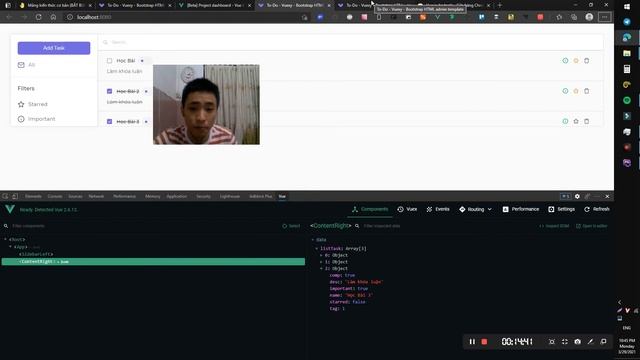Open a new browser tab
The width and height of the screenshot is (640, 360).
click(x=500, y=5)
